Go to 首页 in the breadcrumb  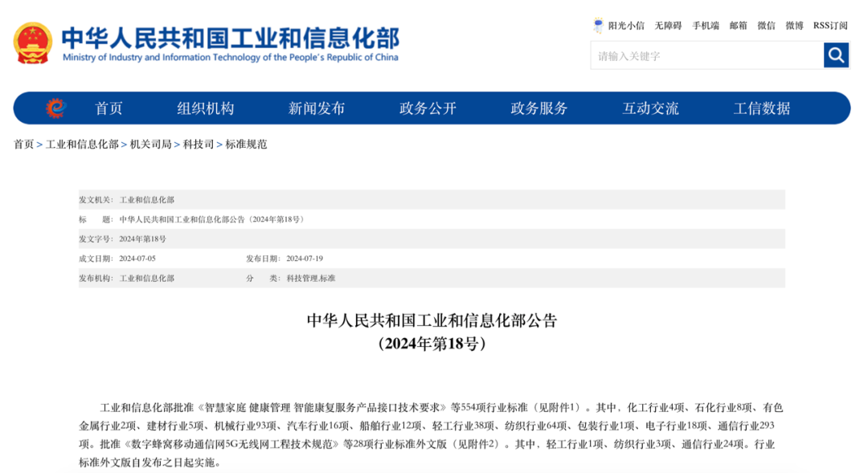coord(24,145)
